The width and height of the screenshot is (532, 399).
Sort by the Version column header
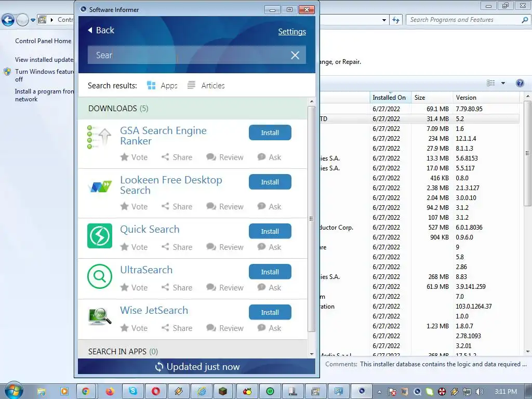486,97
